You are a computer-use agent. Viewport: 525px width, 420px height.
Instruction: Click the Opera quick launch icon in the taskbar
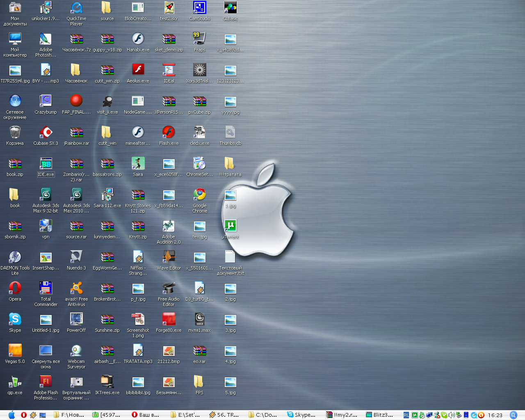click(x=24, y=415)
